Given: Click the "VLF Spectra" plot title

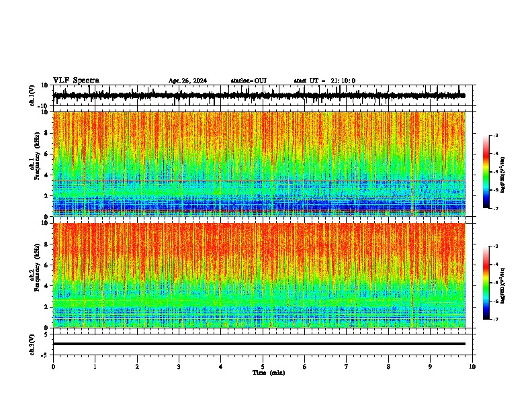Looking at the screenshot, I should [76, 80].
